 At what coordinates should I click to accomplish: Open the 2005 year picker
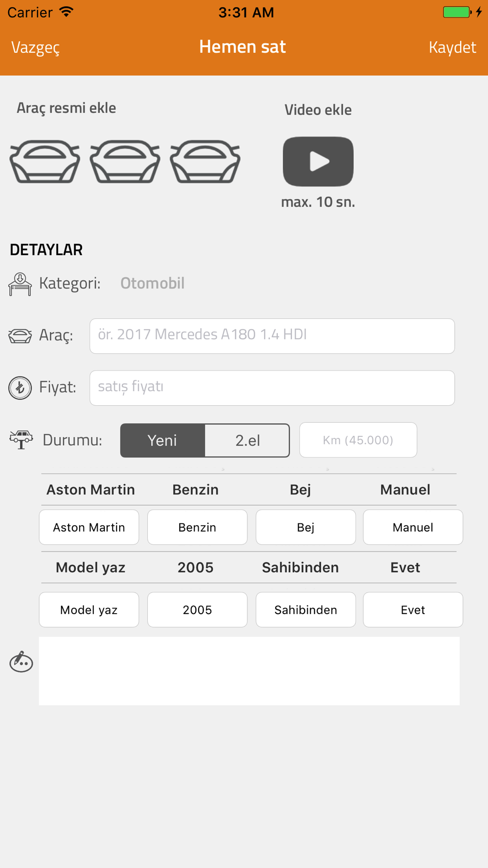tap(197, 610)
